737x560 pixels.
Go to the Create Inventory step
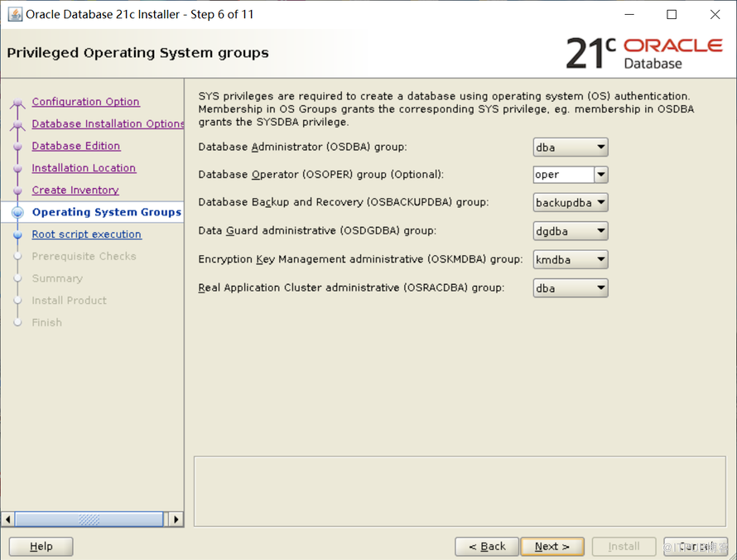pyautogui.click(x=75, y=190)
